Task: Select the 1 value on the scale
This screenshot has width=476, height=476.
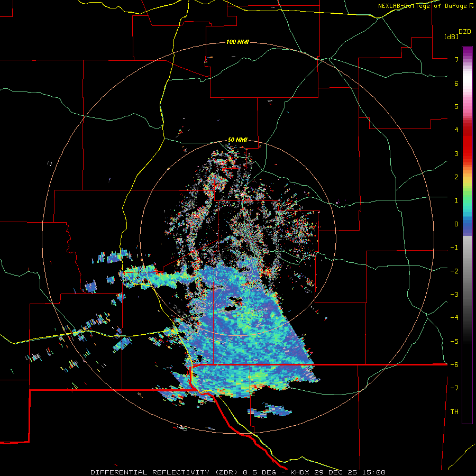Action: coord(456,200)
